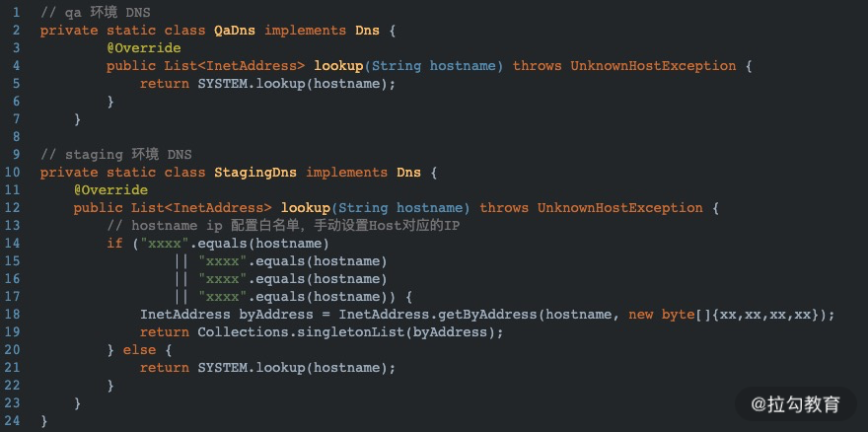868x432 pixels.
Task: Click the "xxxx" string on line 17
Action: (223, 297)
